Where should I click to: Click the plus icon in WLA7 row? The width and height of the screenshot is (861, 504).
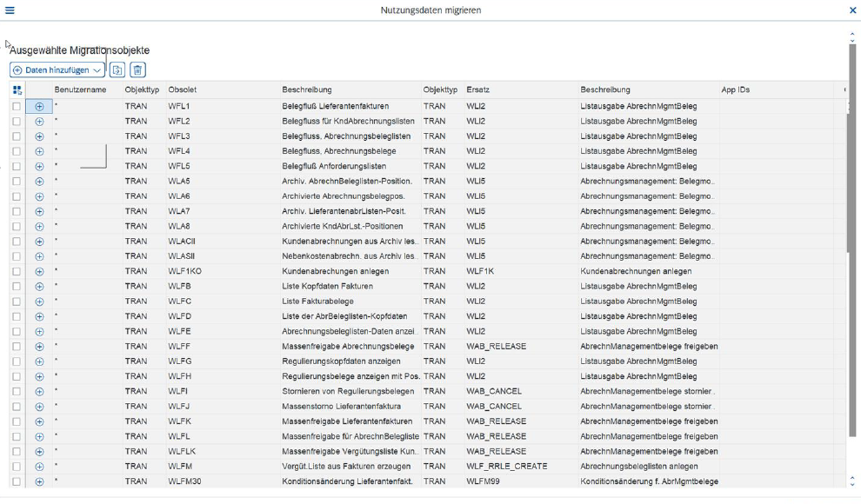(x=39, y=212)
